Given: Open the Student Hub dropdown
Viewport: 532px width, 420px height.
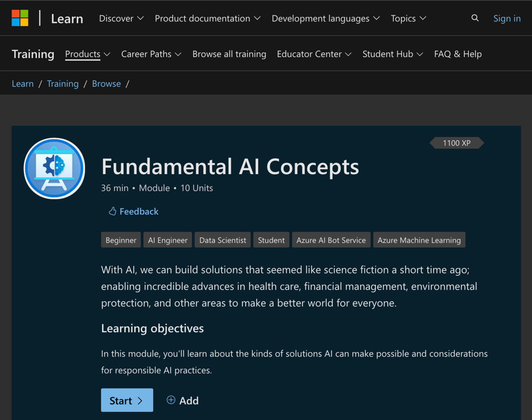Looking at the screenshot, I should click(x=393, y=54).
